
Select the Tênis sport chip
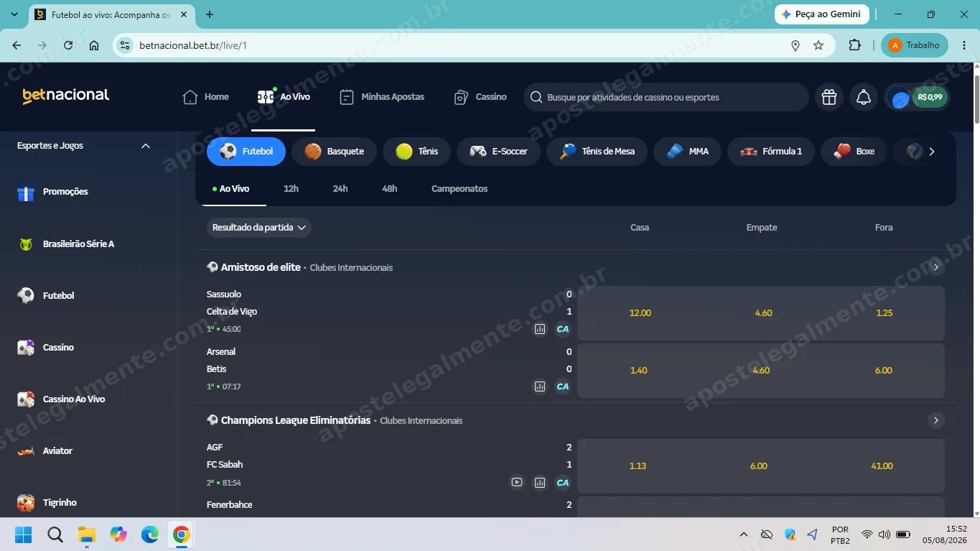coord(416,152)
